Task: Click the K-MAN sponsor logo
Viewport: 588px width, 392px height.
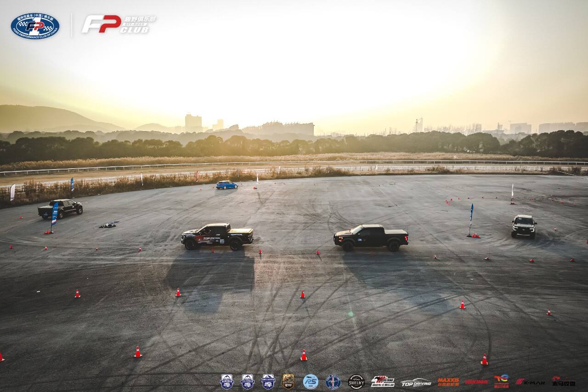Action: click(x=530, y=382)
